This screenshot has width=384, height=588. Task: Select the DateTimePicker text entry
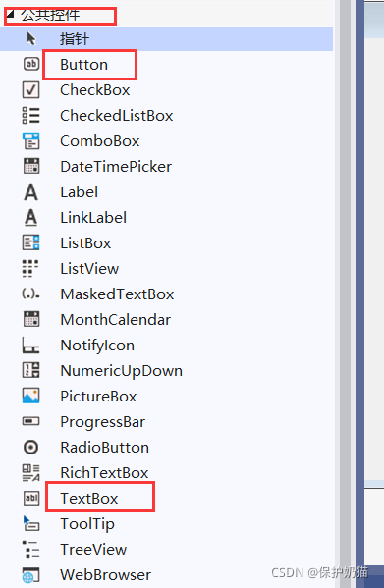tap(116, 167)
